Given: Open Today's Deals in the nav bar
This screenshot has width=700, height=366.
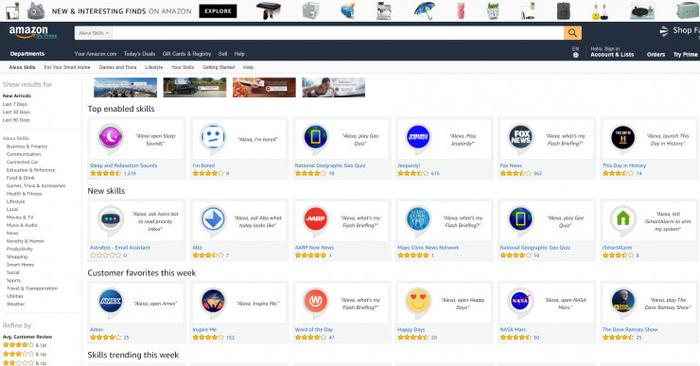Looking at the screenshot, I should pyautogui.click(x=139, y=54).
